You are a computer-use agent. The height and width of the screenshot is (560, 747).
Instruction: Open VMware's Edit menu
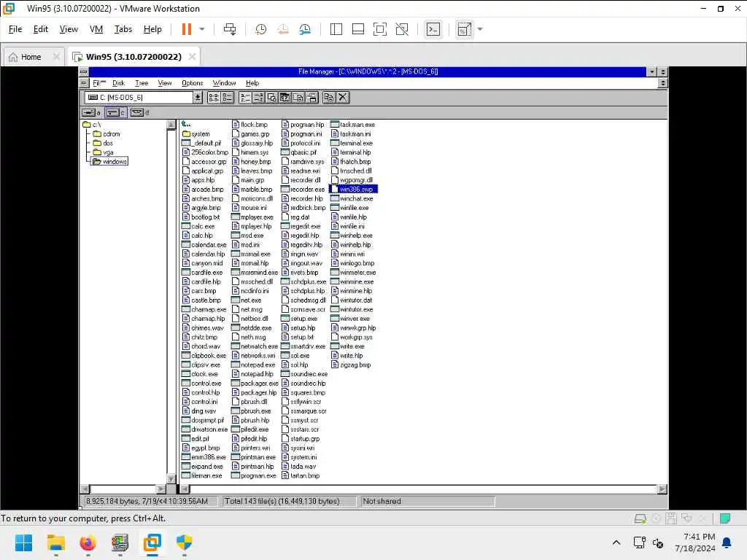(41, 29)
